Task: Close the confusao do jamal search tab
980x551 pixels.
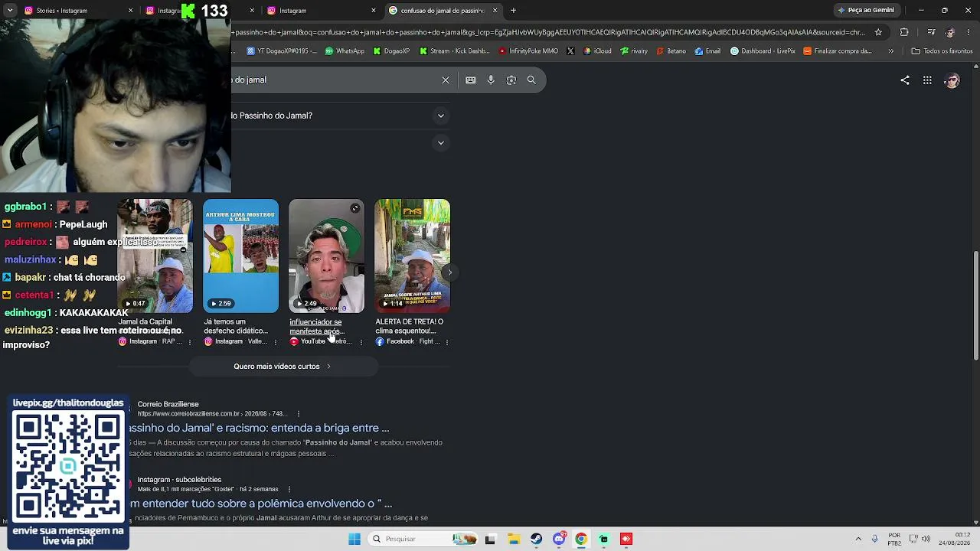Action: pyautogui.click(x=495, y=11)
